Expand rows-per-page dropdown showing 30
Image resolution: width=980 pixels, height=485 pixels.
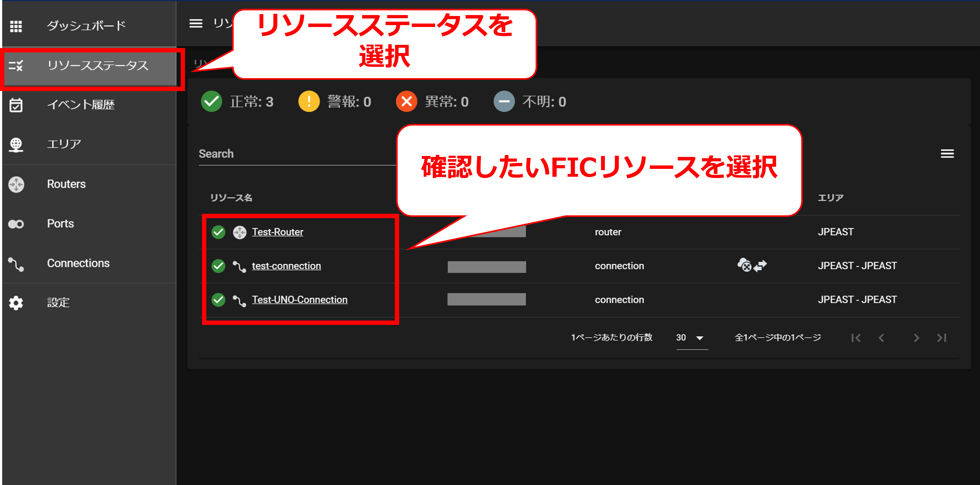click(x=691, y=338)
